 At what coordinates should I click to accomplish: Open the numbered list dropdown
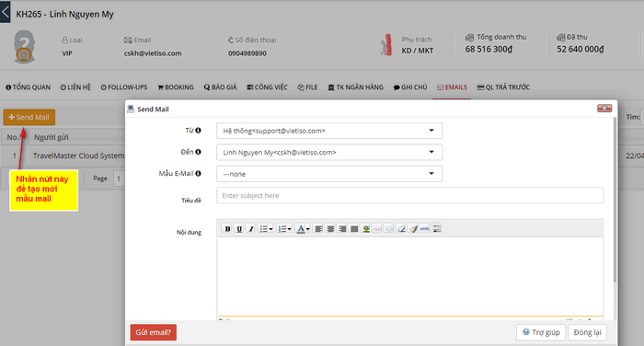pyautogui.click(x=283, y=229)
